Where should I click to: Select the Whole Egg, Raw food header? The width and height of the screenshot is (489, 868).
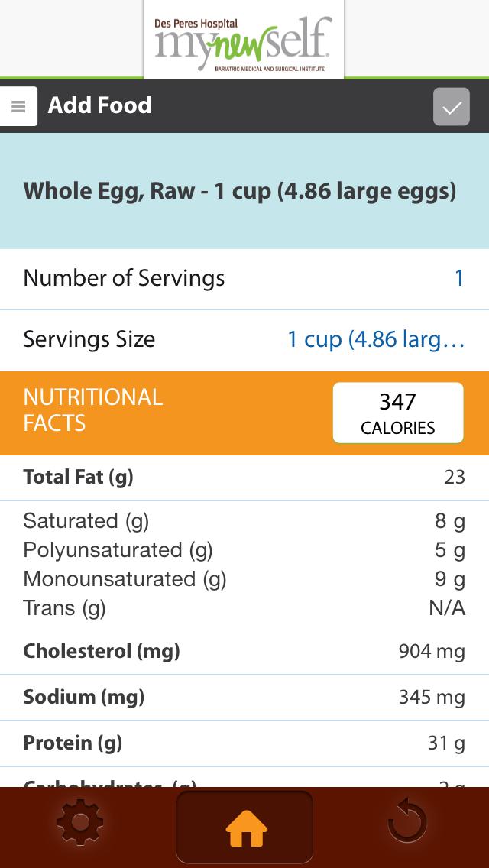(x=240, y=191)
